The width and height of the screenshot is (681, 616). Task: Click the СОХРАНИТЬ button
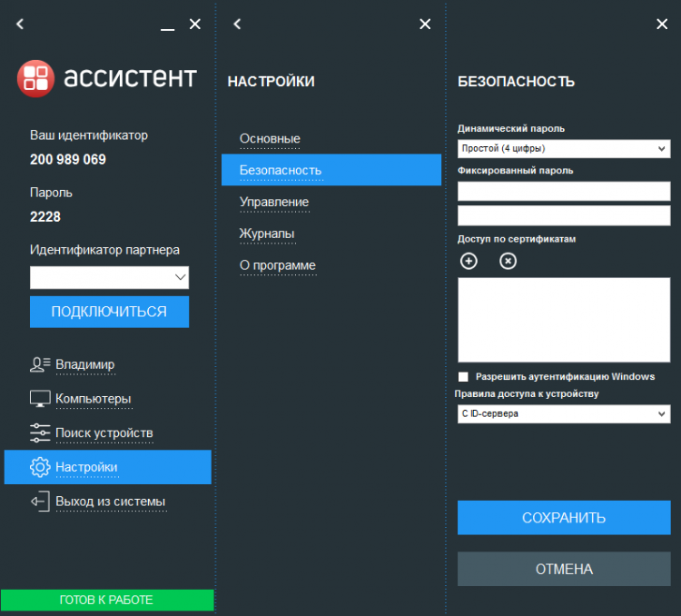point(563,518)
